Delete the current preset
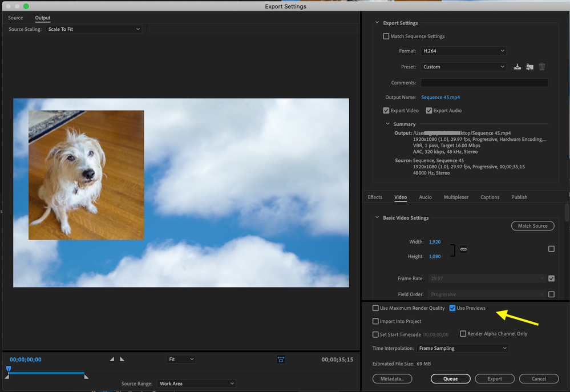The image size is (570, 392). [541, 67]
